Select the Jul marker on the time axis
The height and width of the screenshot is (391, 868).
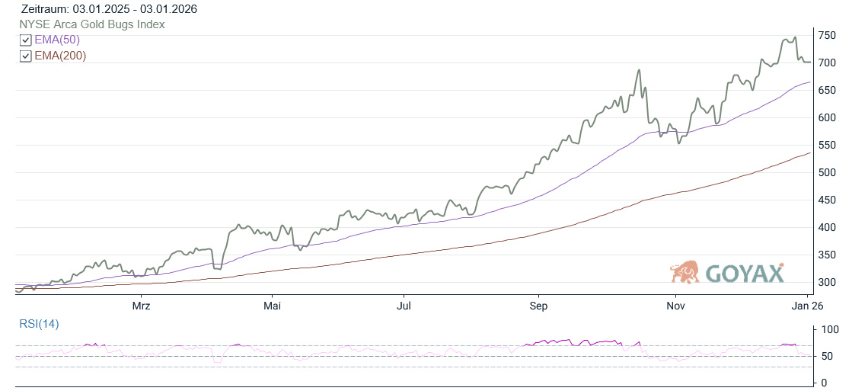404,306
